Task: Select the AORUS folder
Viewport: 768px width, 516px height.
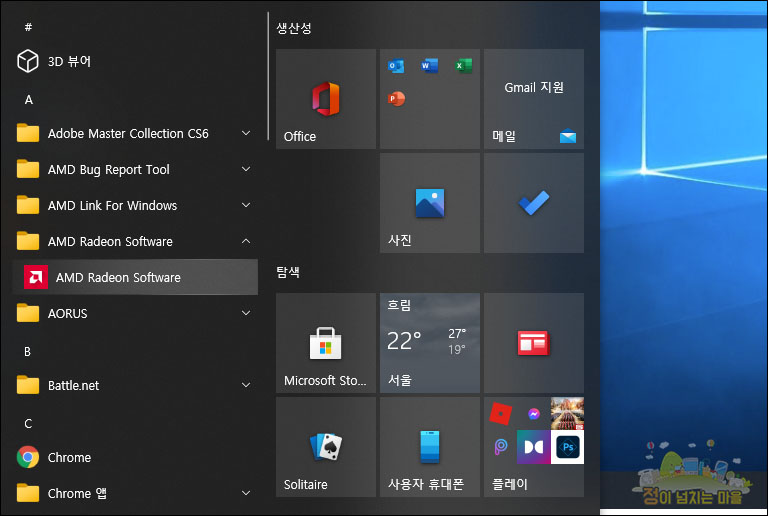Action: pyautogui.click(x=135, y=313)
